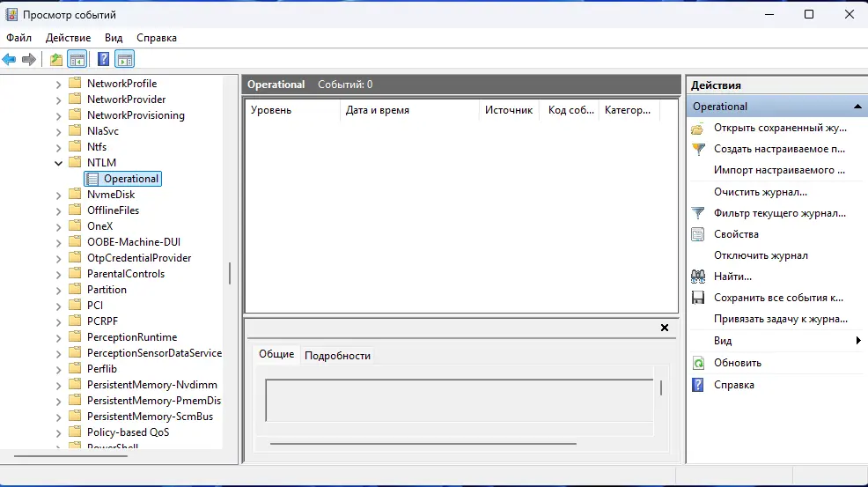Open the Действие menu
Screen dimensions: 868x487
pos(68,38)
